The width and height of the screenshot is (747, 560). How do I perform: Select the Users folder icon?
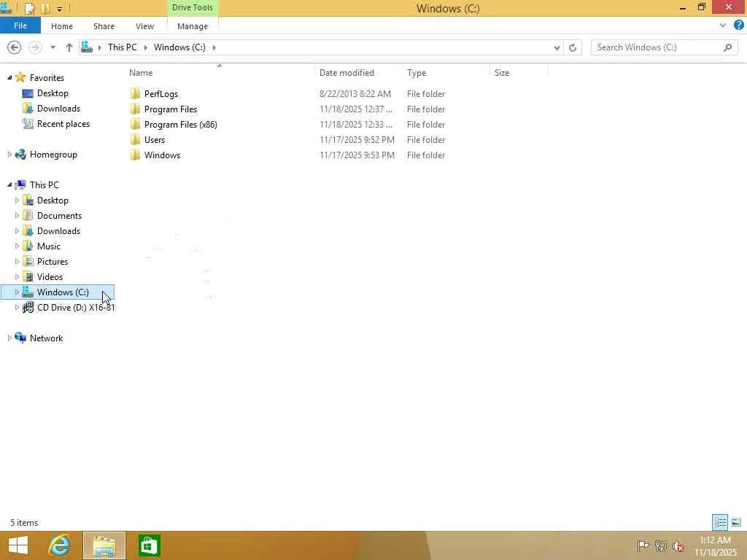pyautogui.click(x=135, y=139)
